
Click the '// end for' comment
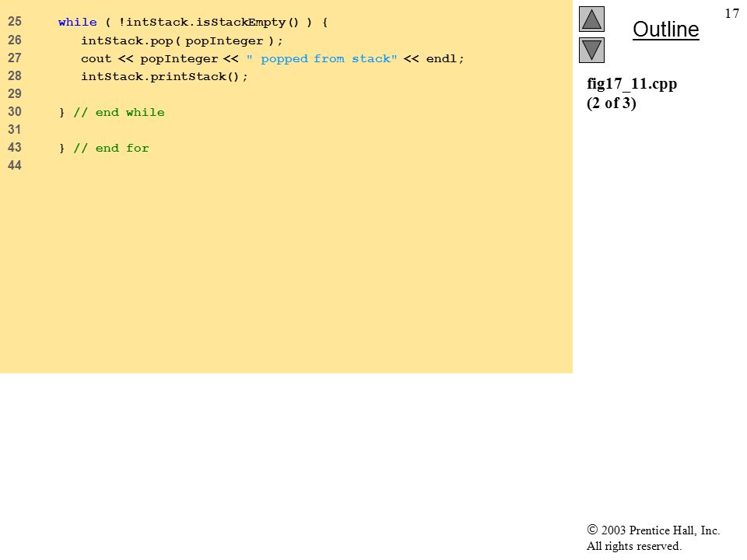click(x=111, y=148)
